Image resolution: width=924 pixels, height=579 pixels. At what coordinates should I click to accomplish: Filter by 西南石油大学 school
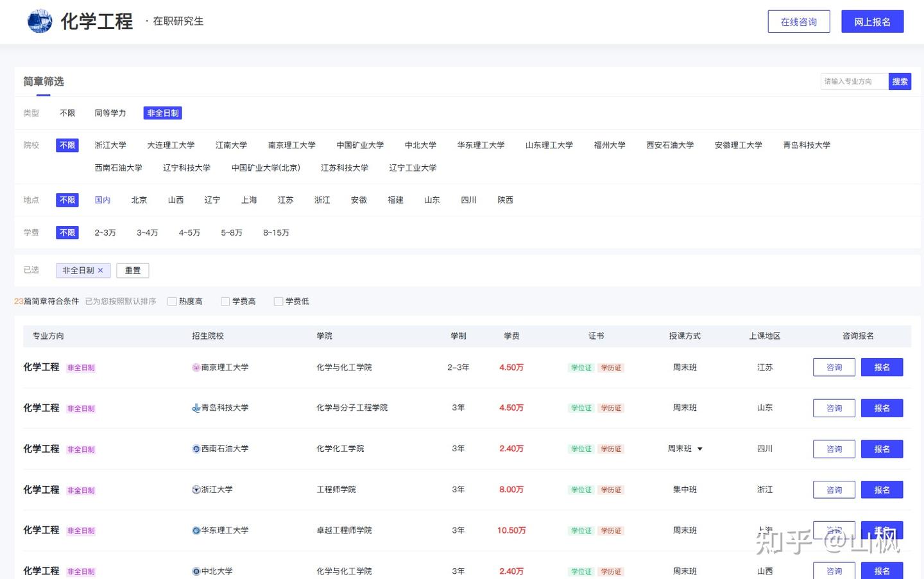[x=119, y=168]
